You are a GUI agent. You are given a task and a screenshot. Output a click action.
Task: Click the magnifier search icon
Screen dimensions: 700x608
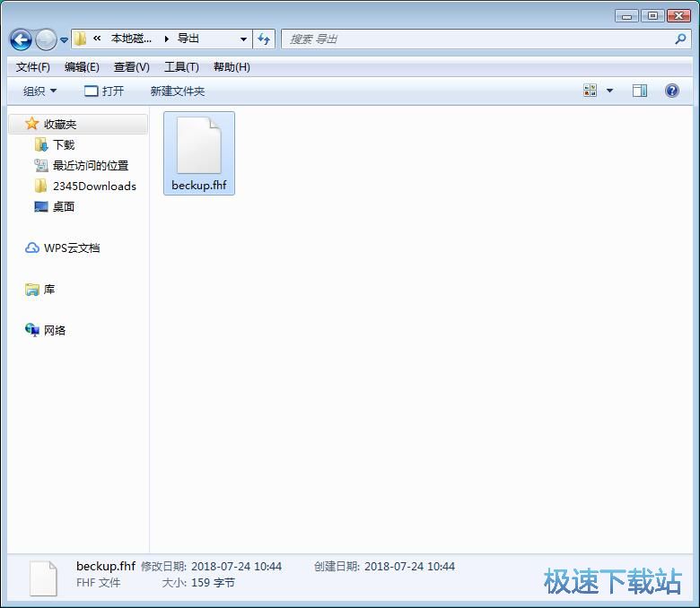pyautogui.click(x=680, y=39)
